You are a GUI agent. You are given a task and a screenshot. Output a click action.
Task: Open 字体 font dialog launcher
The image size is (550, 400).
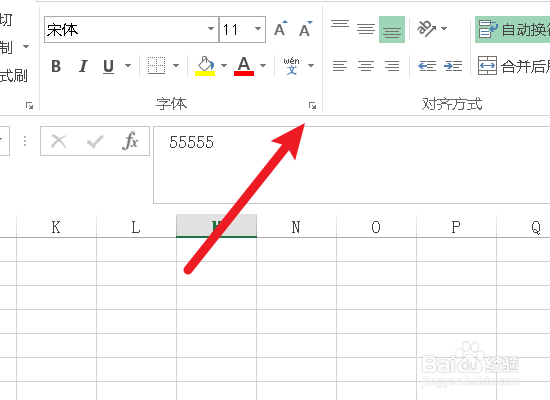coord(312,105)
